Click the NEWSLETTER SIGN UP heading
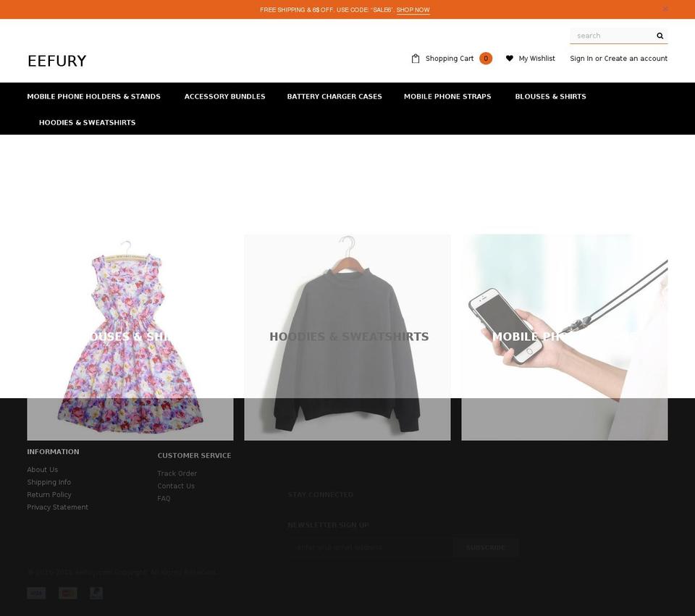 [x=329, y=525]
